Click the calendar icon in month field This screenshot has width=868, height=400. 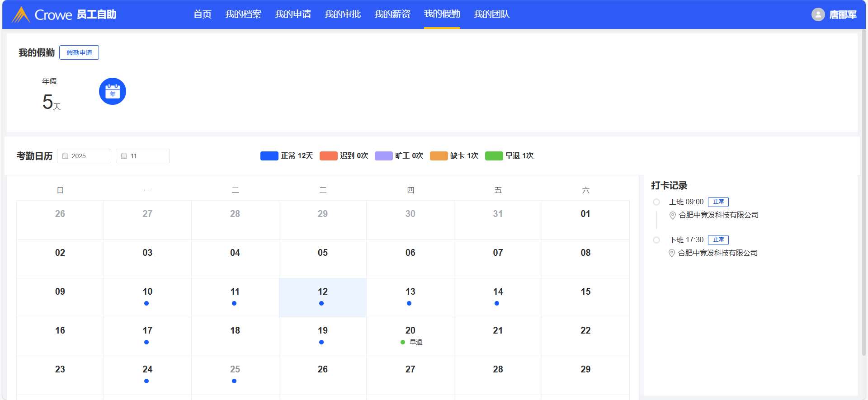(x=124, y=156)
